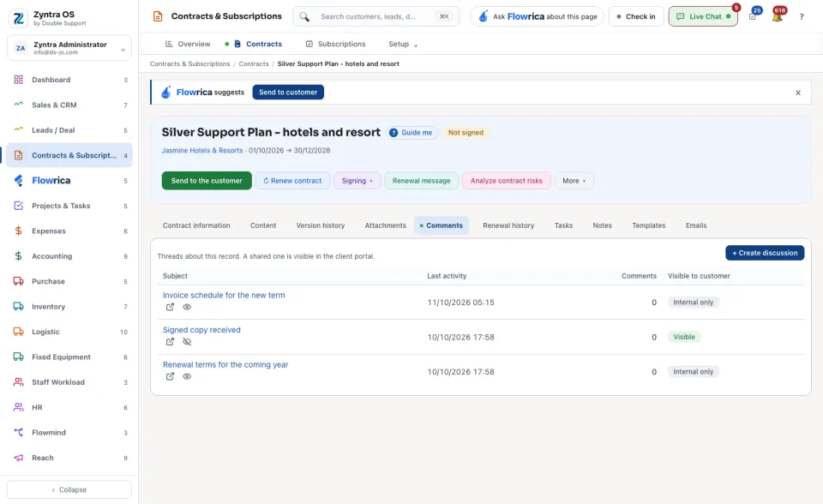Open Signed copy received external link icon
823x504 pixels.
coord(170,342)
